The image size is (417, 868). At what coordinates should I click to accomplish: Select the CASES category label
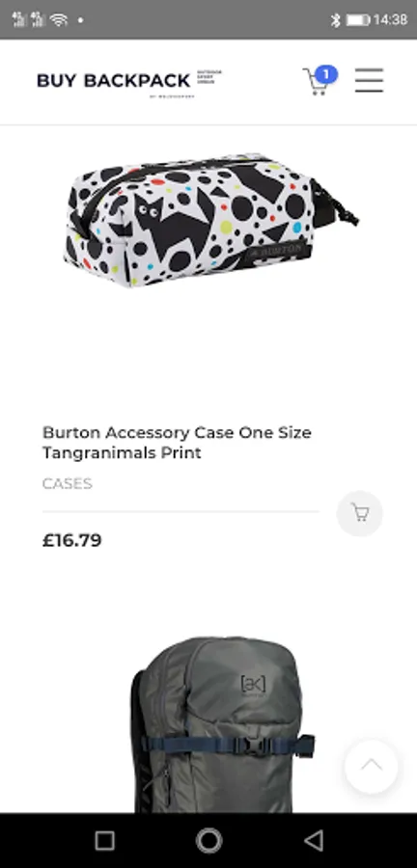click(x=67, y=484)
